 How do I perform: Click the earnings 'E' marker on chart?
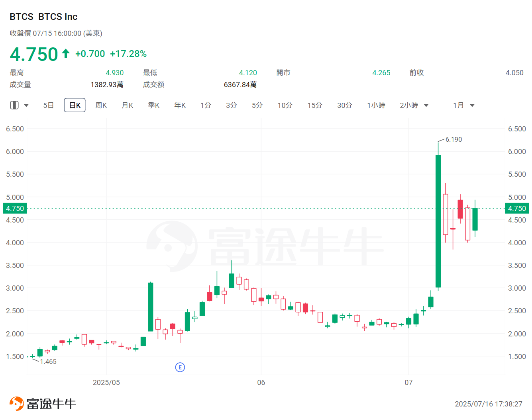pyautogui.click(x=180, y=367)
